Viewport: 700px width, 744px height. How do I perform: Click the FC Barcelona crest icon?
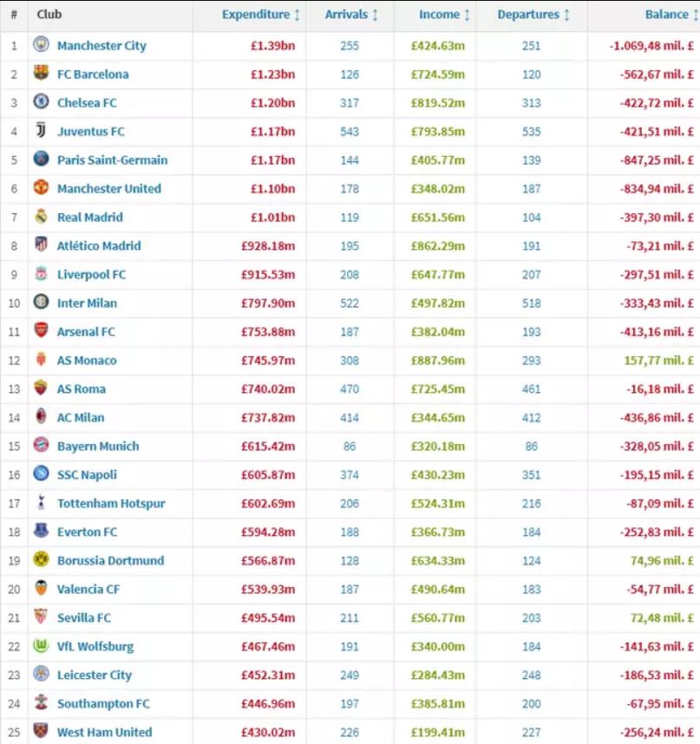pos(41,74)
